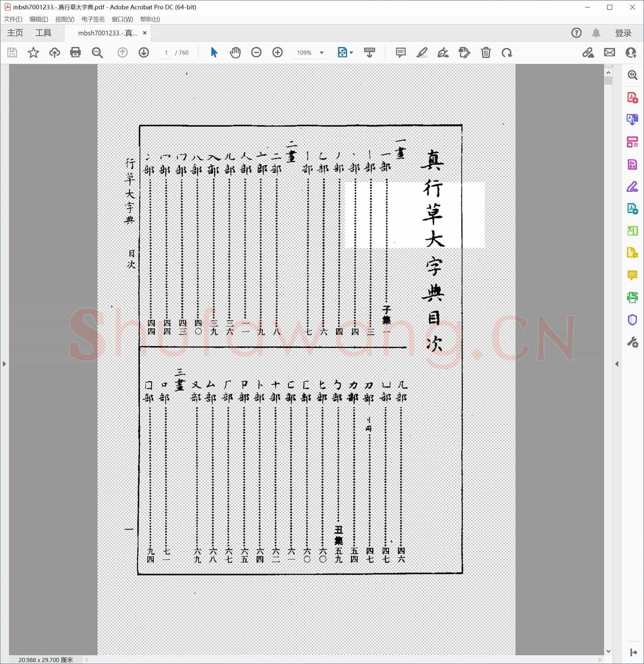Image resolution: width=644 pixels, height=664 pixels.
Task: Open the 文件 menu
Action: click(x=13, y=19)
